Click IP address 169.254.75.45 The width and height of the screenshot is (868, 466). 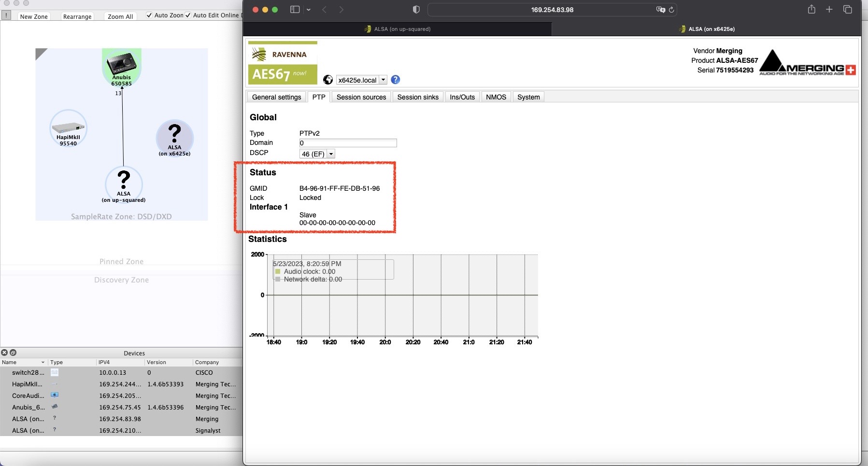(x=120, y=407)
